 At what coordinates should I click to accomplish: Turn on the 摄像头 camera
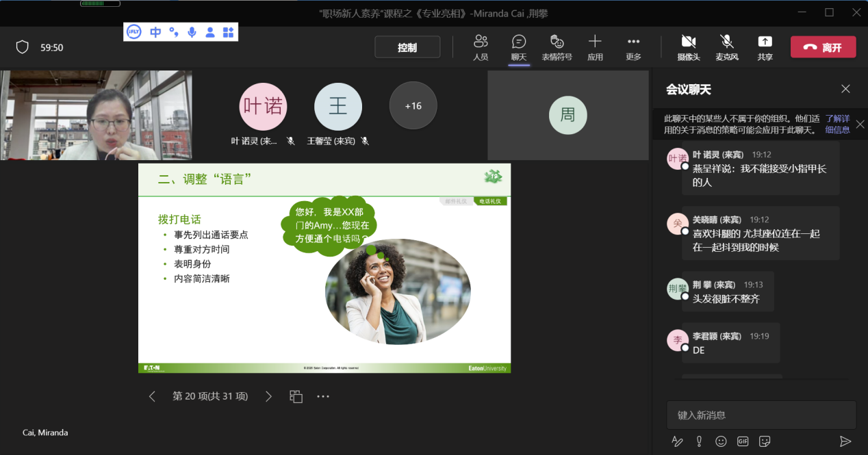click(688, 48)
